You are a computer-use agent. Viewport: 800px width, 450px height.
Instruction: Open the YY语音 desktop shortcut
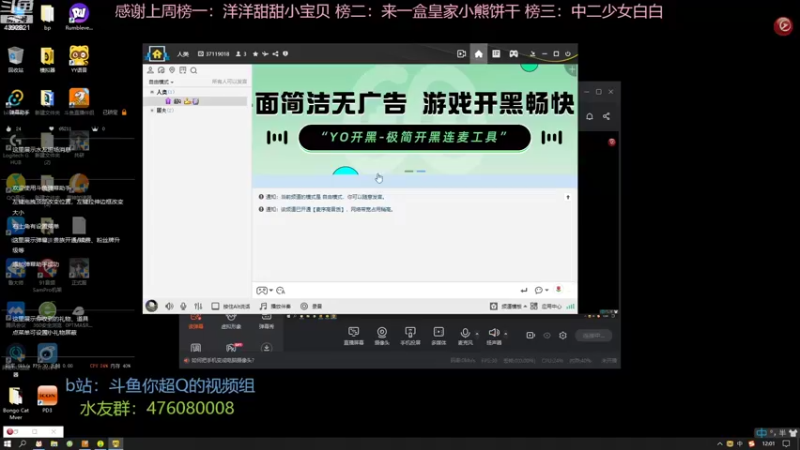coord(79,59)
